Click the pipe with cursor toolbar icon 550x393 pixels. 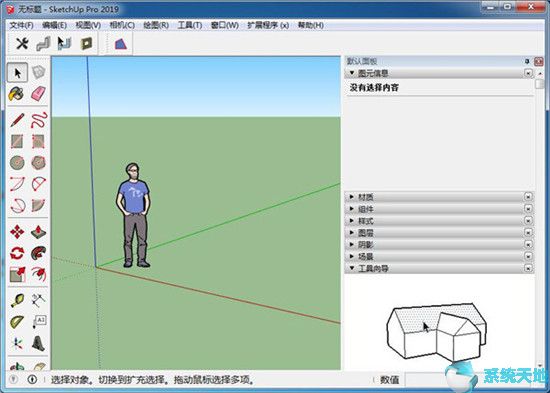pos(65,44)
